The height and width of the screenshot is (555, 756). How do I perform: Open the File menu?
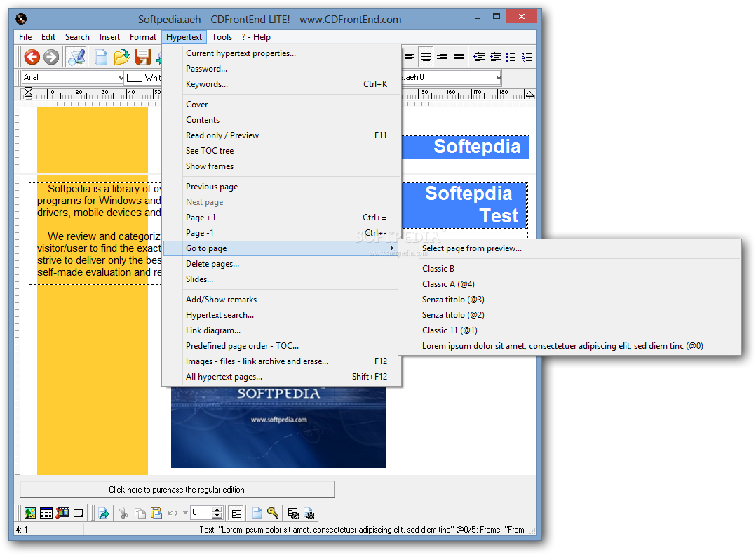click(x=25, y=37)
